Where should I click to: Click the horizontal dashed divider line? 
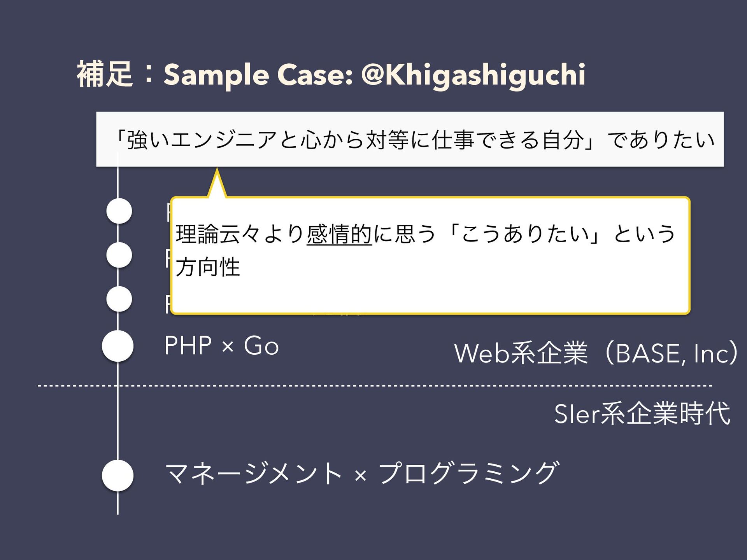coord(374,386)
